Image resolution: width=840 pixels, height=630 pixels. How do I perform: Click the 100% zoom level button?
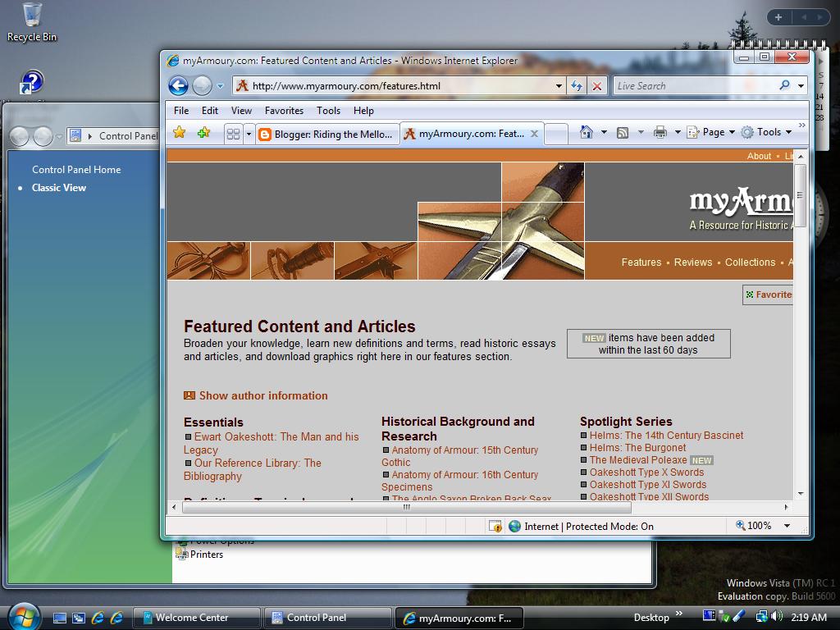[x=753, y=526]
